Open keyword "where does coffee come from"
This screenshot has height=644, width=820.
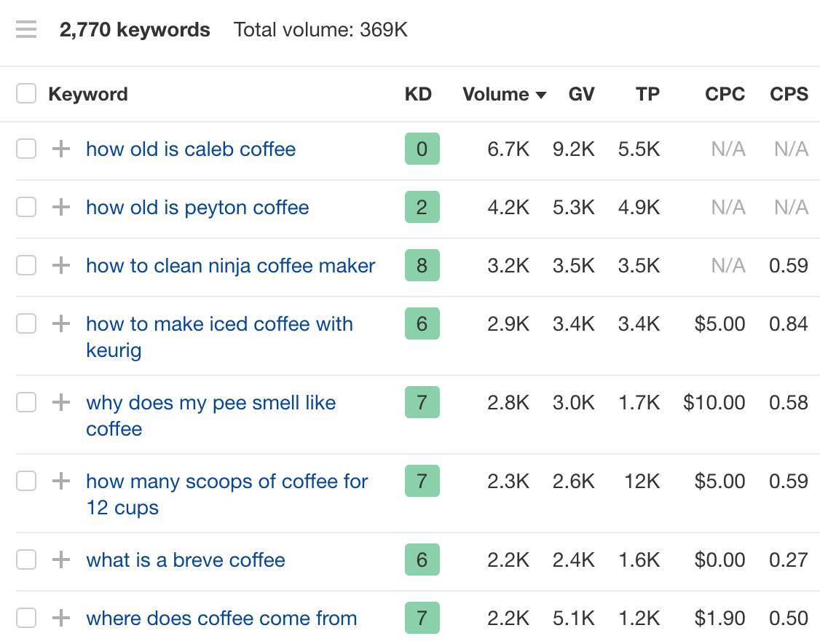[x=221, y=618]
